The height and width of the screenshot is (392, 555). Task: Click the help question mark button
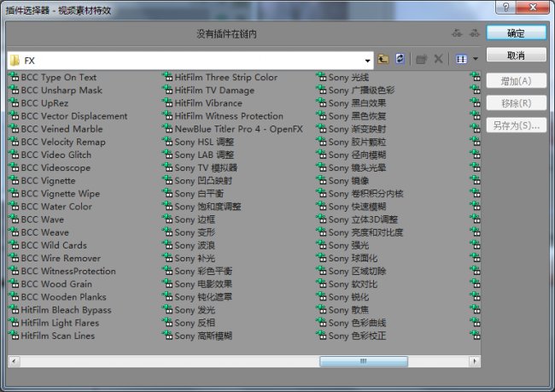(x=505, y=7)
